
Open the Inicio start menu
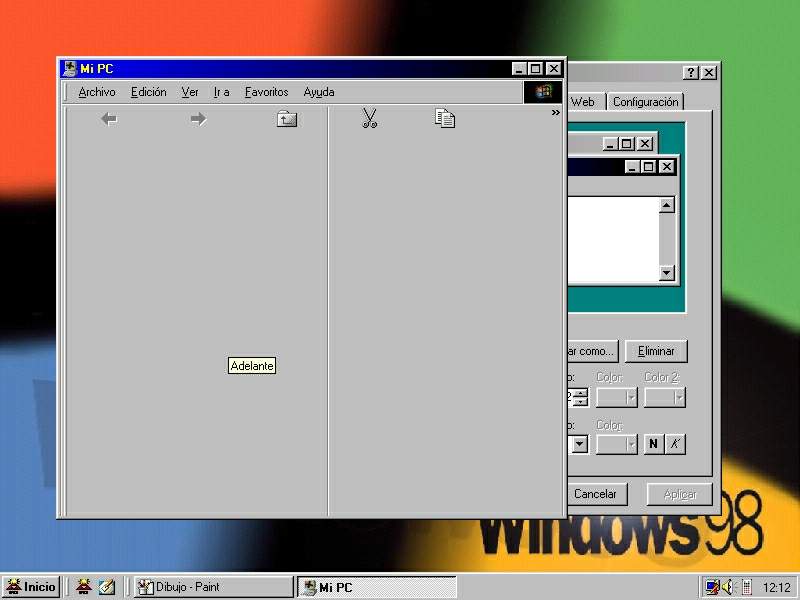(31, 587)
